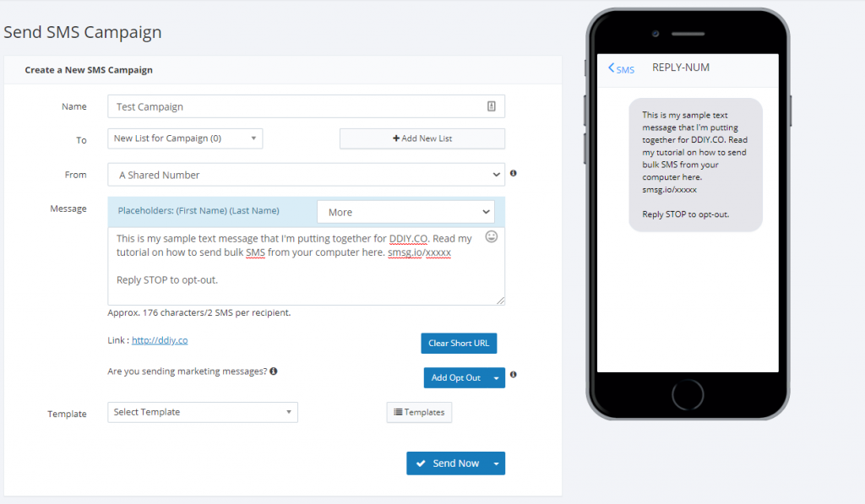
Task: Click info icon next to marketing messages question
Action: pos(274,371)
